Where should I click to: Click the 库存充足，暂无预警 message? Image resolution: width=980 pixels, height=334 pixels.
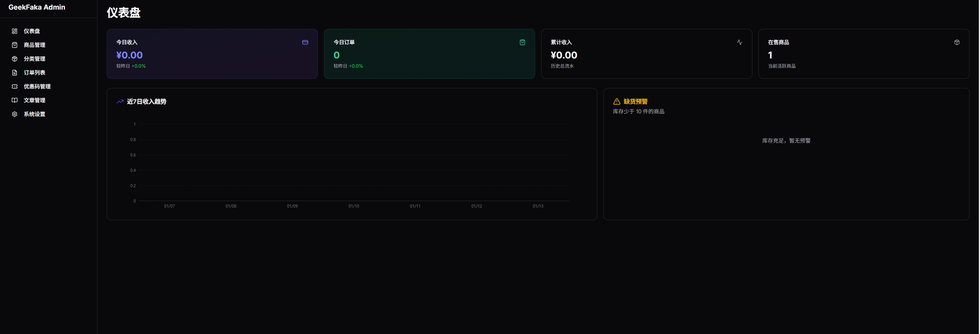(x=786, y=141)
